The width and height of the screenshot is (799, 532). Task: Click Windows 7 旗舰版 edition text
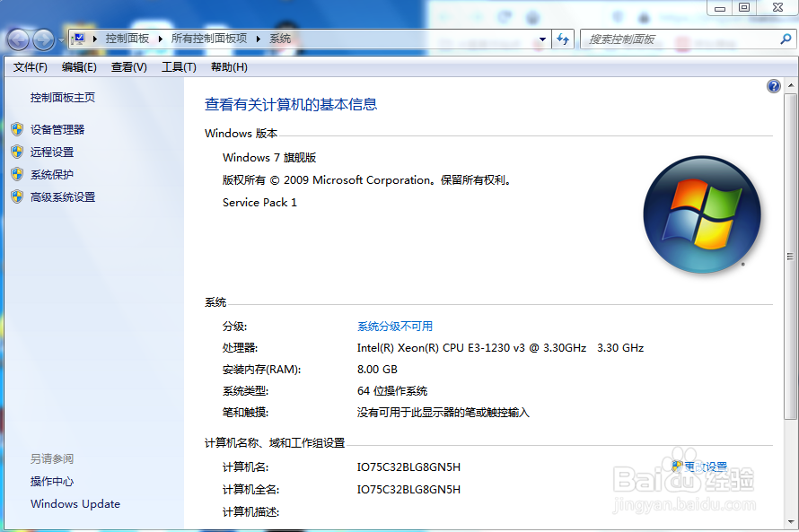pos(269,157)
